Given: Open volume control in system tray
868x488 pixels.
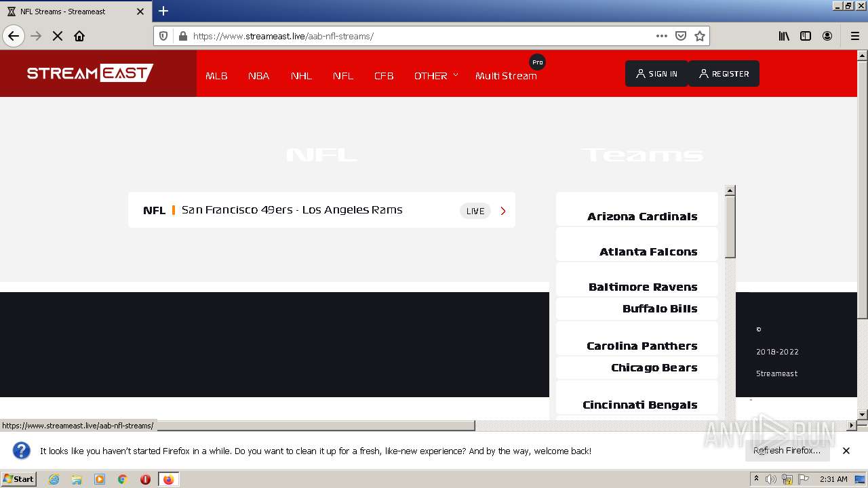Looking at the screenshot, I should click(771, 479).
